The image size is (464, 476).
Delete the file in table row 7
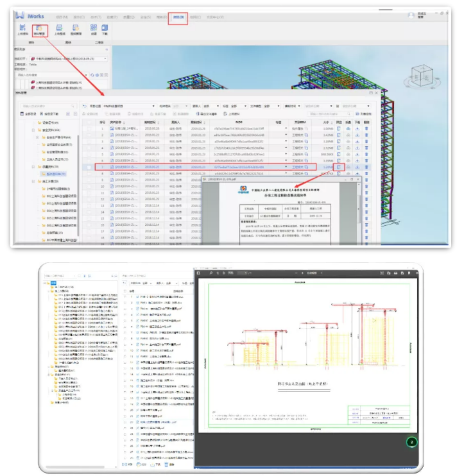[x=366, y=167]
